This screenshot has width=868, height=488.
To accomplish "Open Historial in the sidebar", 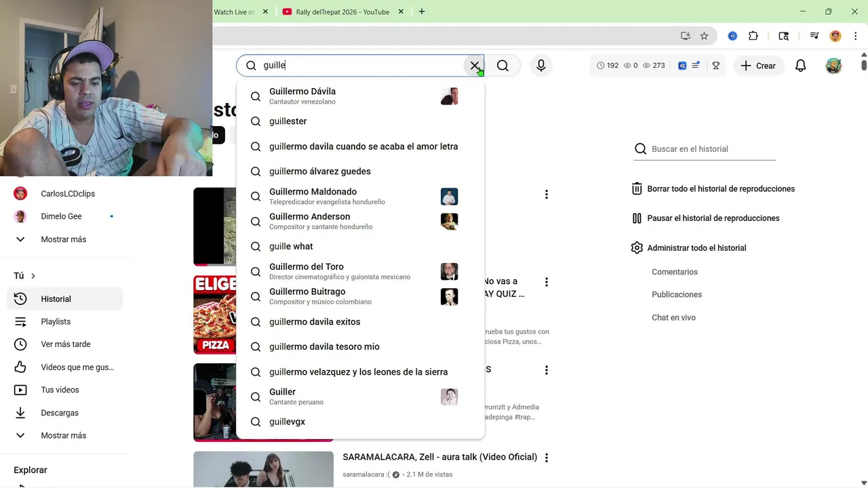I will [x=65, y=299].
